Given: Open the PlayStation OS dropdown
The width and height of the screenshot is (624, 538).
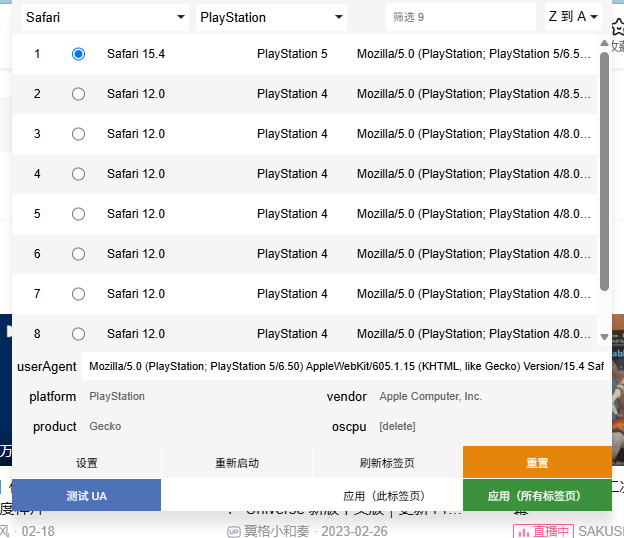Looking at the screenshot, I should (271, 17).
